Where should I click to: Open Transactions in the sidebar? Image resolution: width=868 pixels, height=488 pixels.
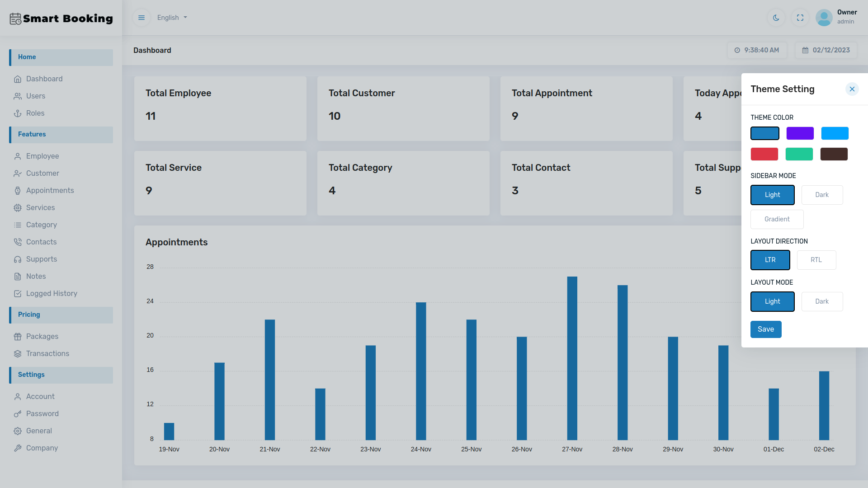[x=47, y=354]
